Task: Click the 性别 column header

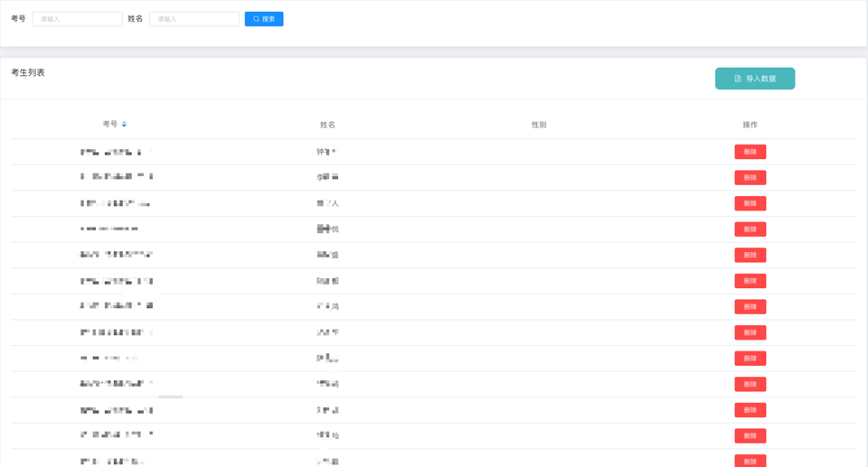Action: [539, 125]
